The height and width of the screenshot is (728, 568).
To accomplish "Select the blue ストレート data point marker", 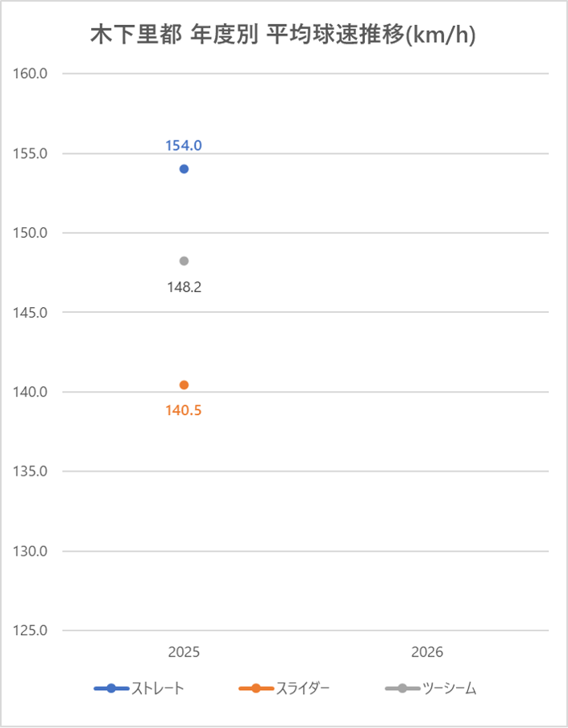I will pos(184,168).
